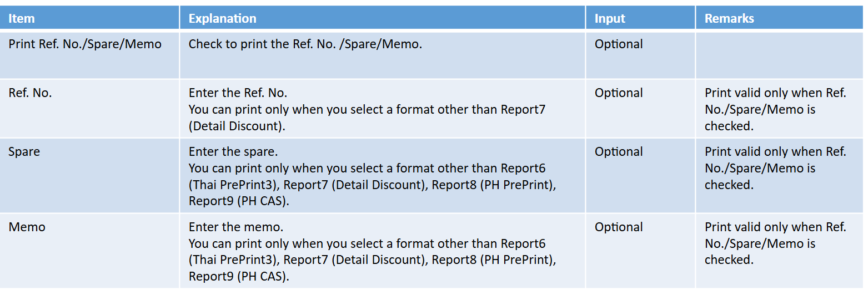868x290 pixels.
Task: Click the Item column header
Action: [89, 18]
